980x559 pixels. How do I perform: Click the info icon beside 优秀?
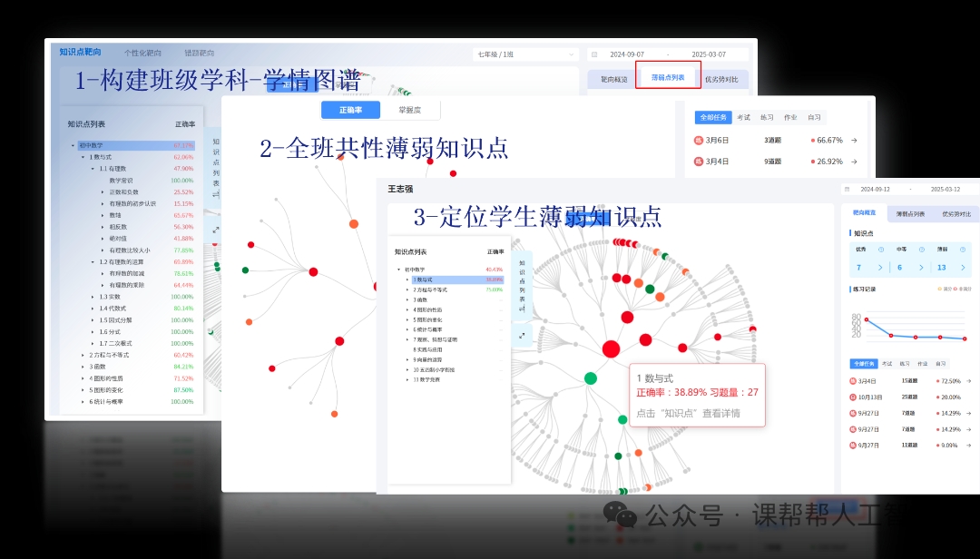point(881,250)
